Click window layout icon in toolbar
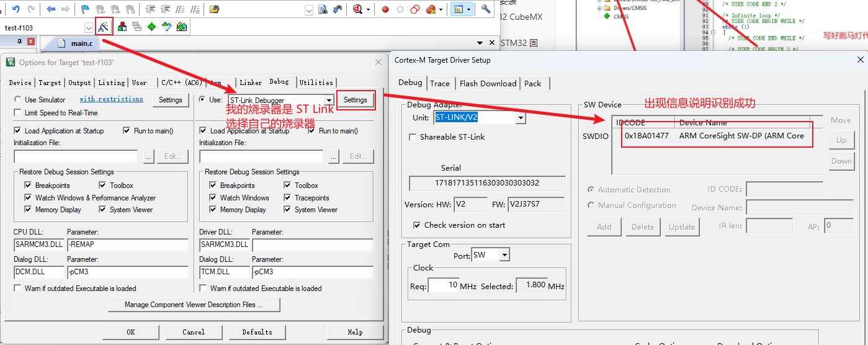868x345 pixels. 459,9
